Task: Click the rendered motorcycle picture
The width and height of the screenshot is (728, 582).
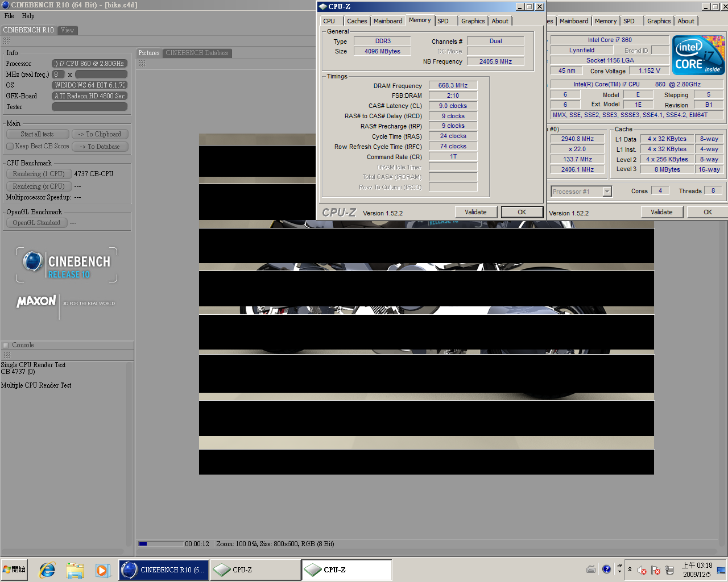Action: click(427, 304)
